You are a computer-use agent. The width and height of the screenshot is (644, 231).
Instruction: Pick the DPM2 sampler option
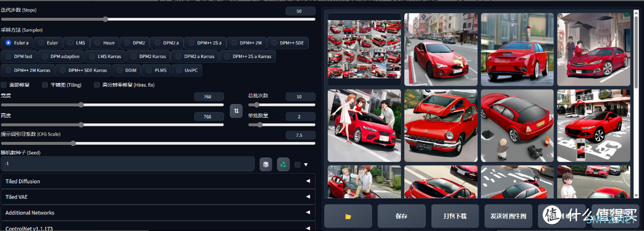tap(135, 43)
